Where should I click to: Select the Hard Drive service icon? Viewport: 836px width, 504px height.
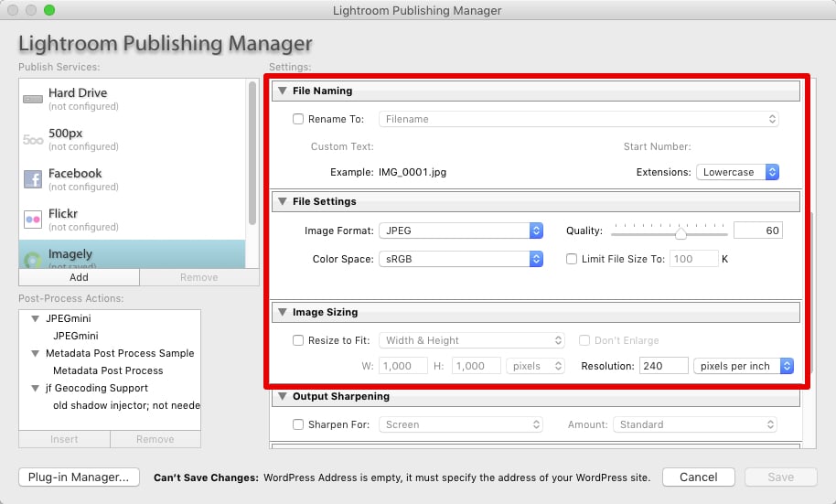coord(33,99)
